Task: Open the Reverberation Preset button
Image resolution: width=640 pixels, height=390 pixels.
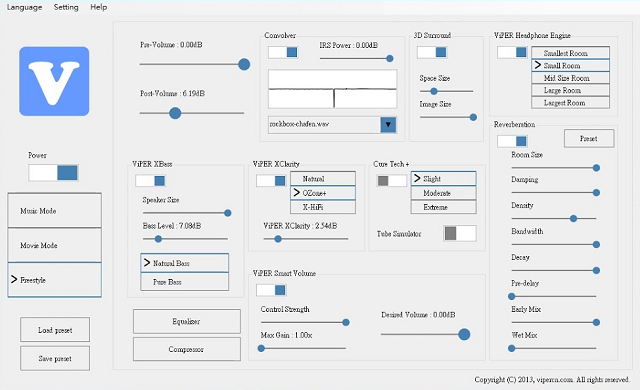Action: (x=589, y=139)
